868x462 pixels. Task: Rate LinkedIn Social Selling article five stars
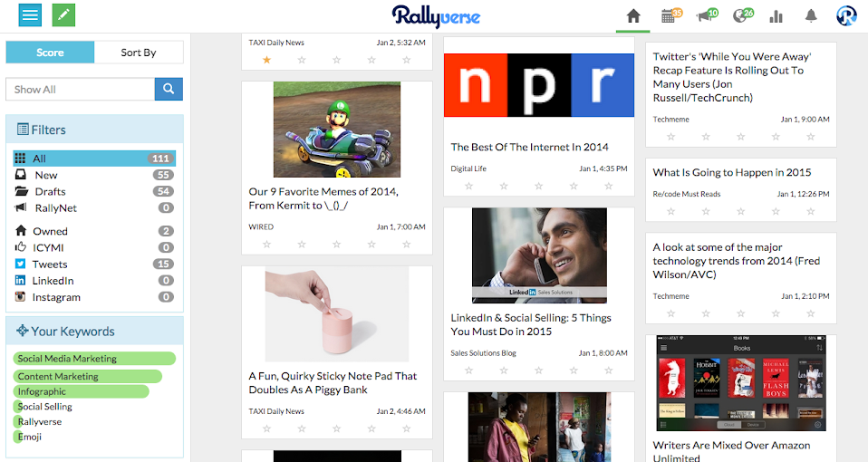[x=608, y=371]
